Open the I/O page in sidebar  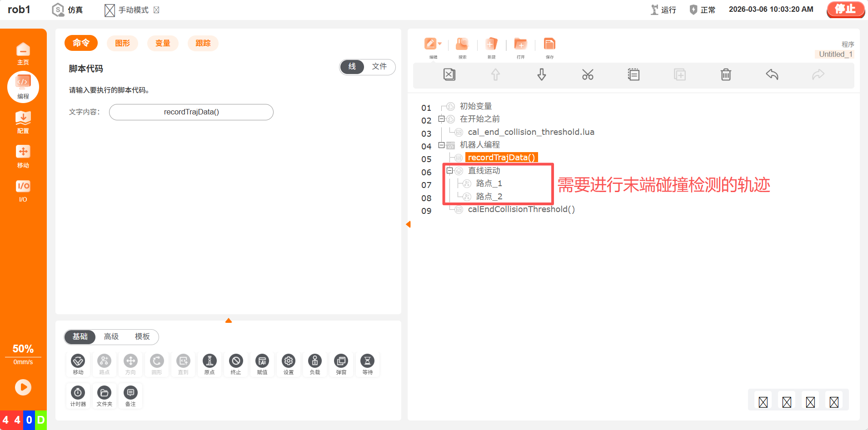(23, 191)
